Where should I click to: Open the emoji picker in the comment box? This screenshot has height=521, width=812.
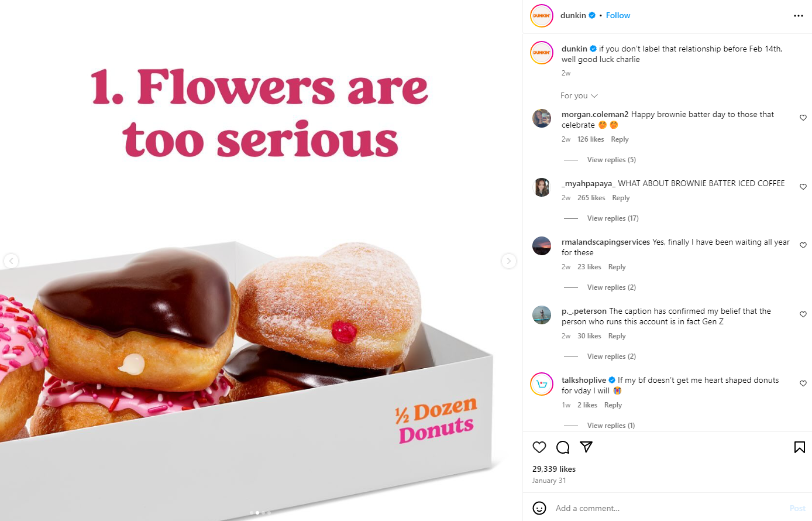point(539,508)
